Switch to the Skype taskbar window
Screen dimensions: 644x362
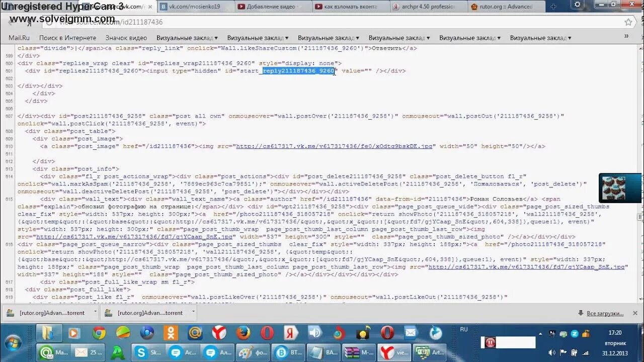click(148, 352)
